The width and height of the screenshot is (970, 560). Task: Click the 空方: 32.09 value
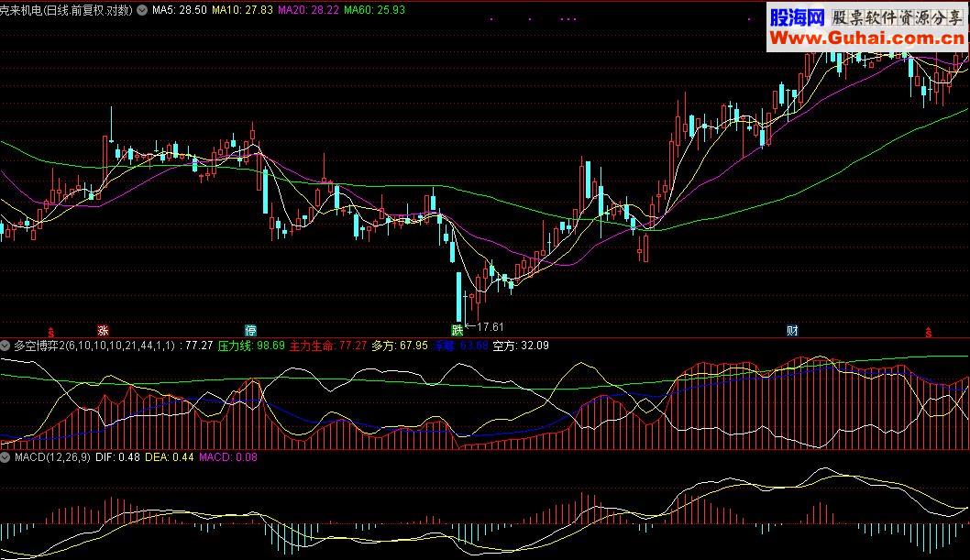click(521, 346)
